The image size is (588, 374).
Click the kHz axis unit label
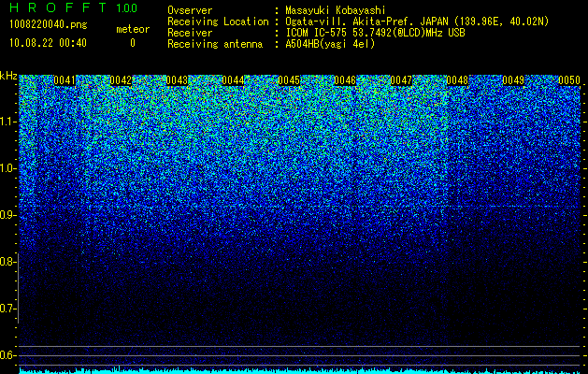pyautogui.click(x=8, y=76)
